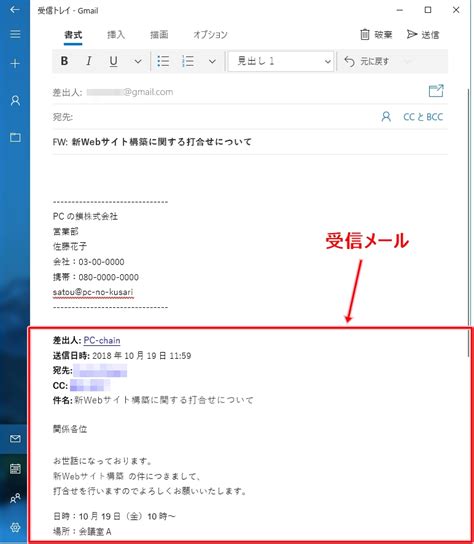Insert a numbered list
This screenshot has width=474, height=544.
(x=188, y=61)
